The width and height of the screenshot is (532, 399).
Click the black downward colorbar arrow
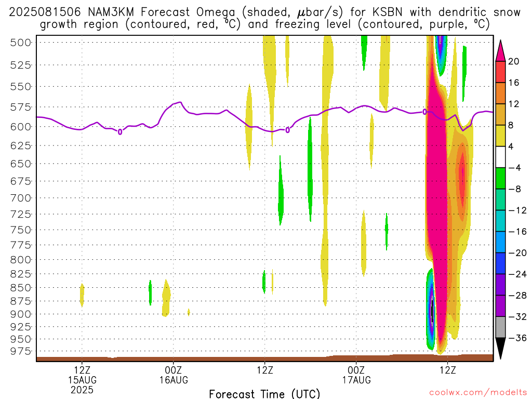[x=500, y=349]
